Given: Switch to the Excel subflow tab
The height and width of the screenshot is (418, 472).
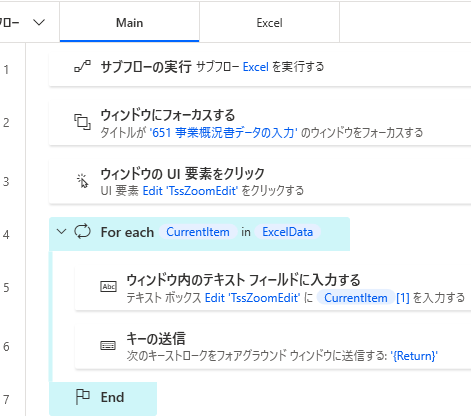Looking at the screenshot, I should (x=269, y=23).
